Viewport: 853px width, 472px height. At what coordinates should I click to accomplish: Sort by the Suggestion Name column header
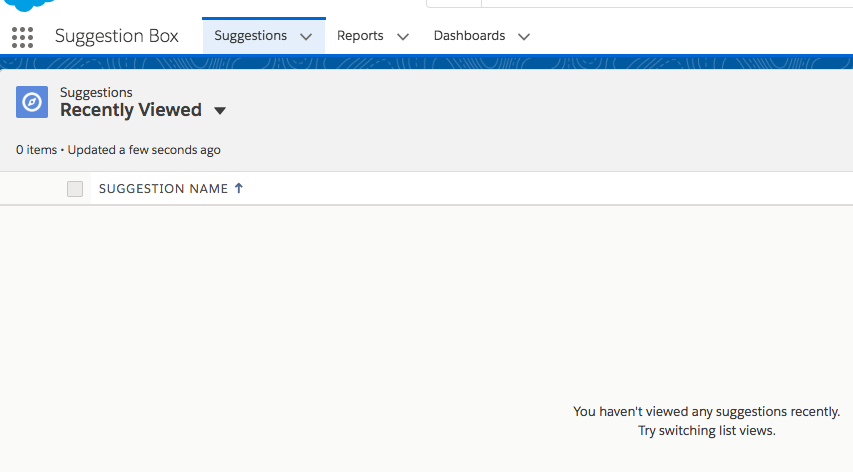pyautogui.click(x=163, y=188)
